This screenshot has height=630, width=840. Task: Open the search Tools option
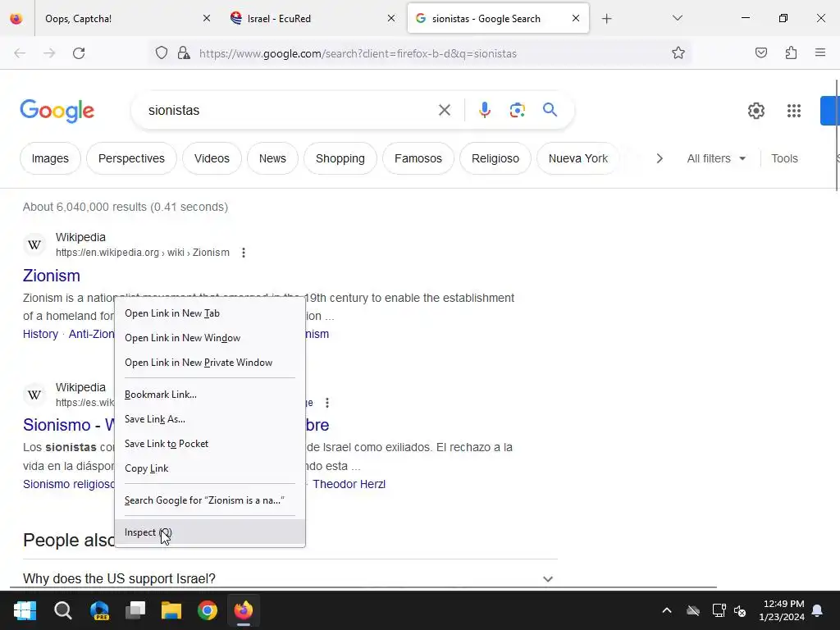pos(784,158)
